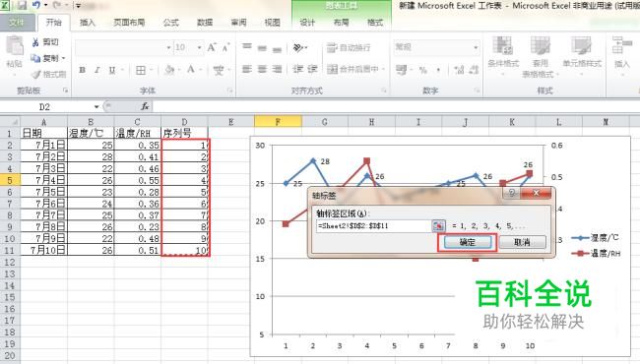
Task: Open the font size dropdown
Action: [199, 47]
